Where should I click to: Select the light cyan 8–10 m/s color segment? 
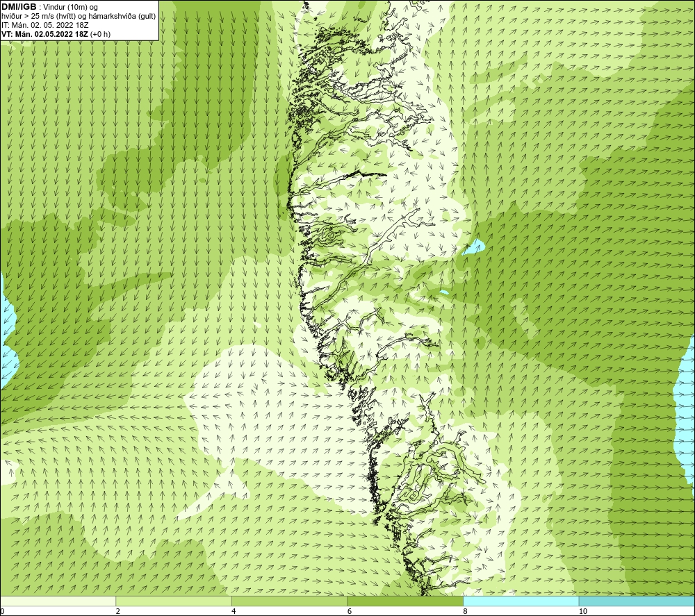pos(521,601)
